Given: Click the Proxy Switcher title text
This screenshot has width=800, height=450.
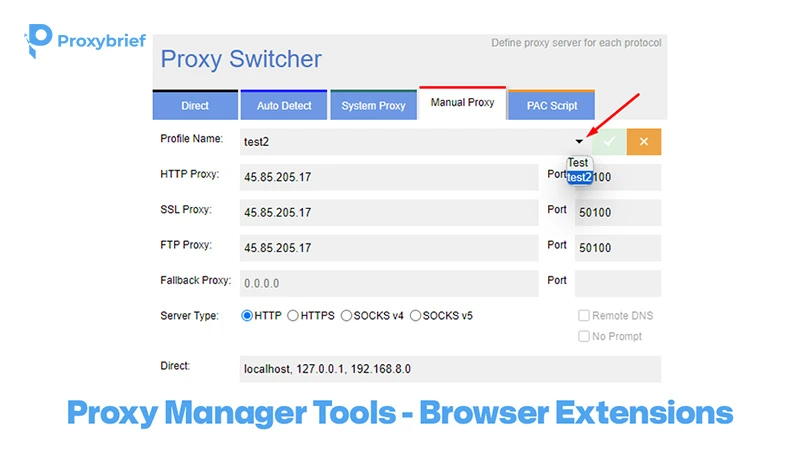Looking at the screenshot, I should (241, 59).
